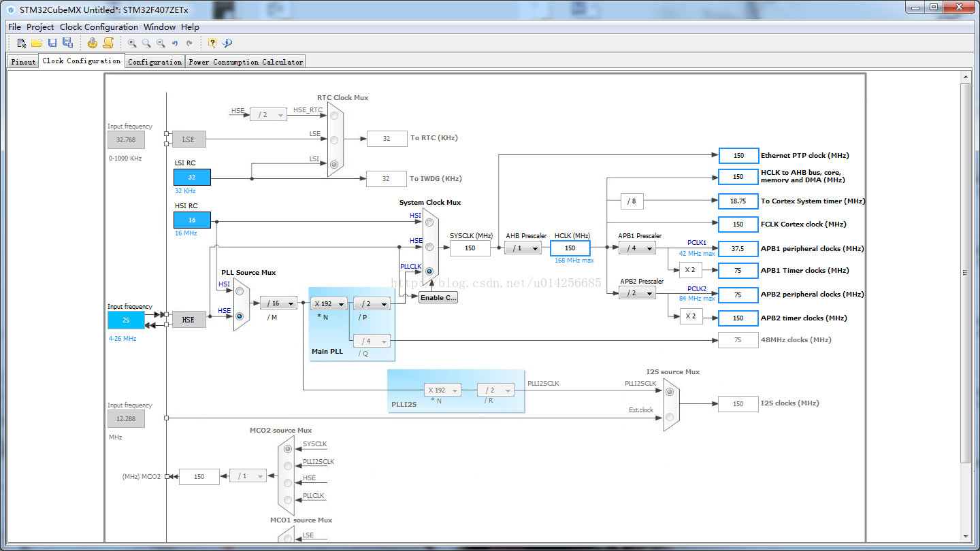Click the LSI RC 32 value box
This screenshot has height=551, width=980.
coord(192,178)
